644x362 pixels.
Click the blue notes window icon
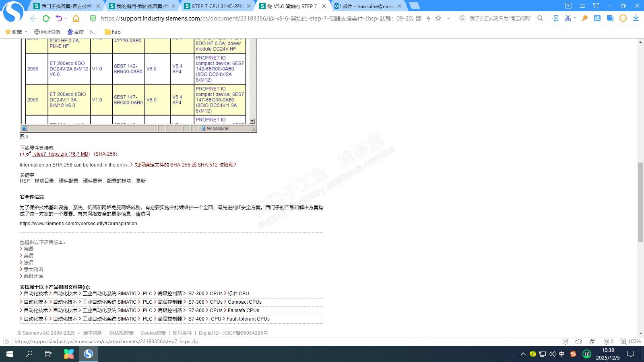coord(610,18)
